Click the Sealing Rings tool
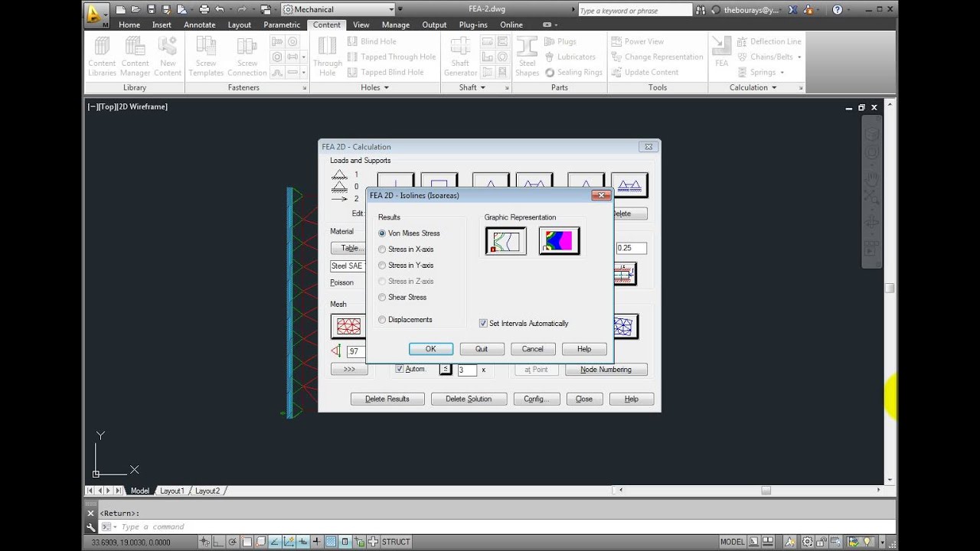Image resolution: width=980 pixels, height=551 pixels. 573,72
